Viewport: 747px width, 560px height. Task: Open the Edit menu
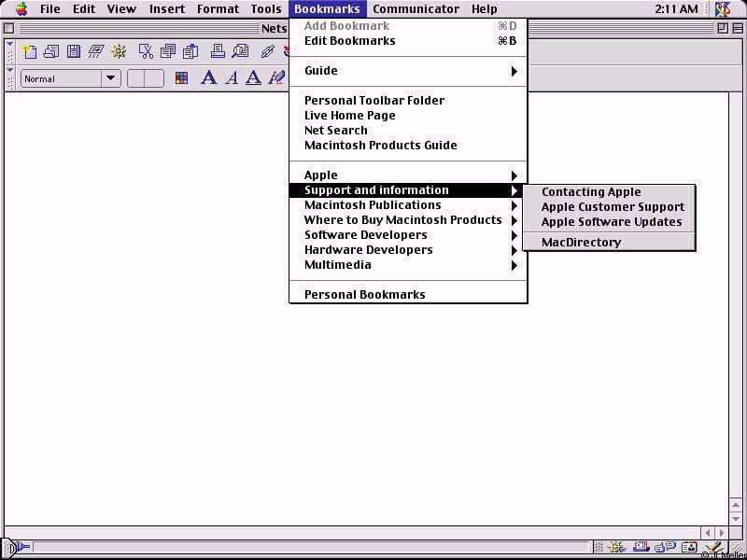pyautogui.click(x=84, y=9)
